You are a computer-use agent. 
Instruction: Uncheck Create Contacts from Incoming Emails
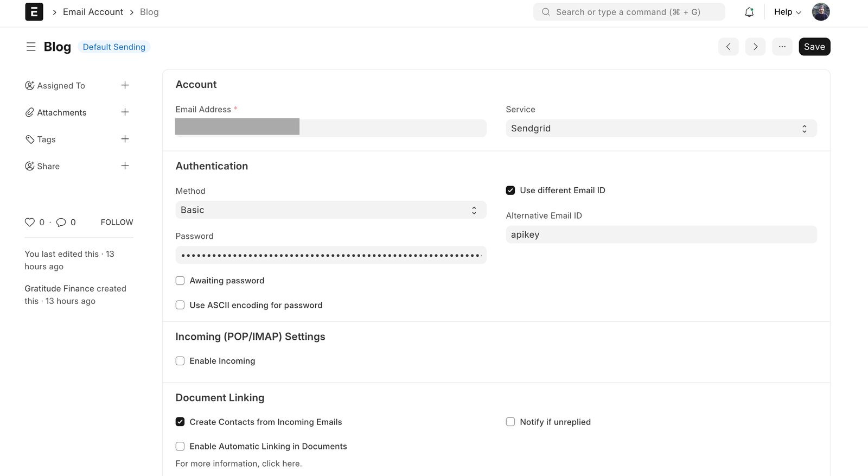pos(180,422)
